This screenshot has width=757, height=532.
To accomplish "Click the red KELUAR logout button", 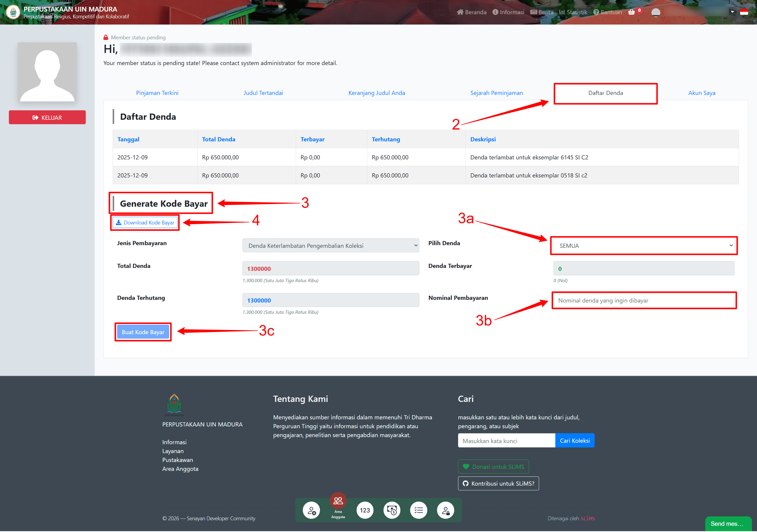I will (47, 117).
